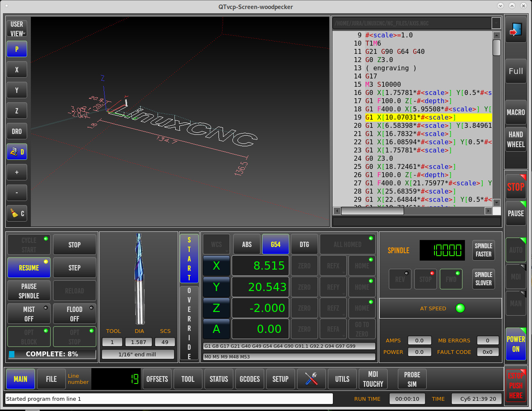Select the Z axis button
The width and height of the screenshot is (532, 411).
[216, 308]
